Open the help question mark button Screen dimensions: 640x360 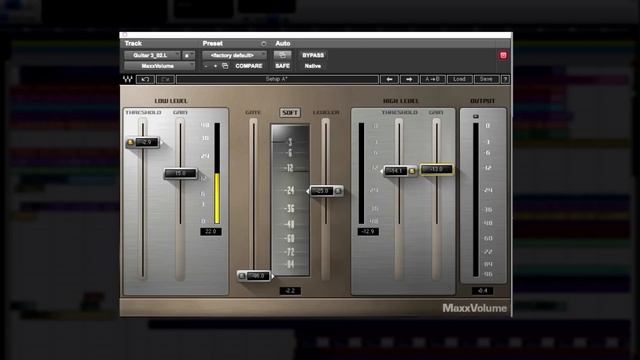click(505, 79)
